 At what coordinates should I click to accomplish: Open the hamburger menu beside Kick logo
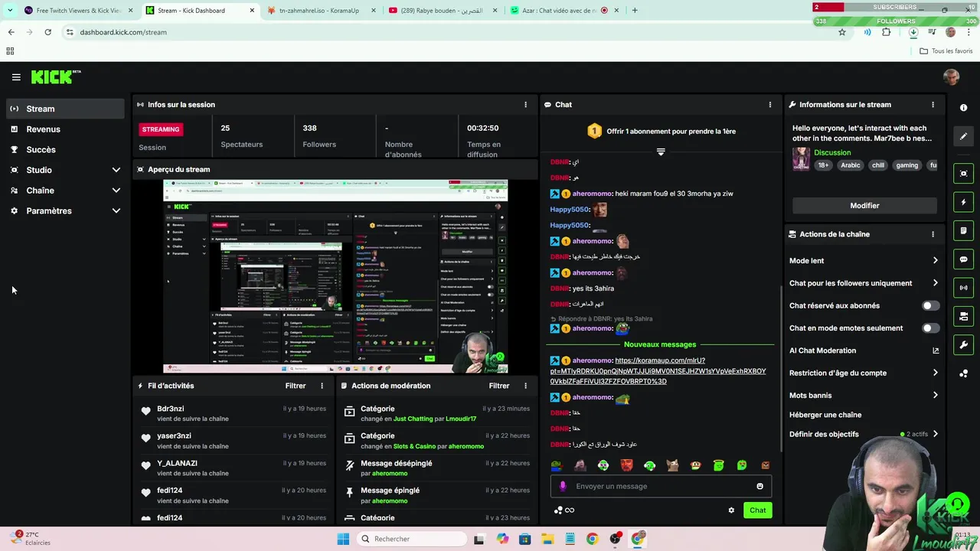pyautogui.click(x=16, y=77)
